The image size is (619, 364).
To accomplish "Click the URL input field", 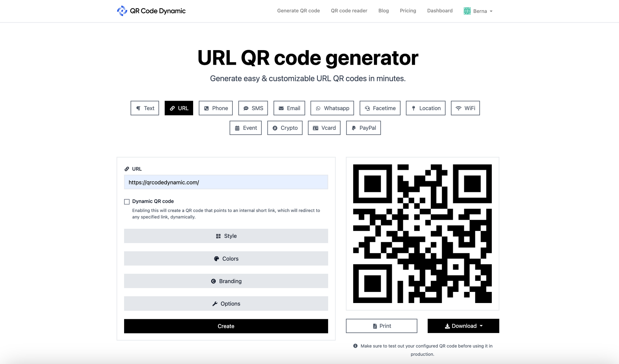I will [x=226, y=182].
